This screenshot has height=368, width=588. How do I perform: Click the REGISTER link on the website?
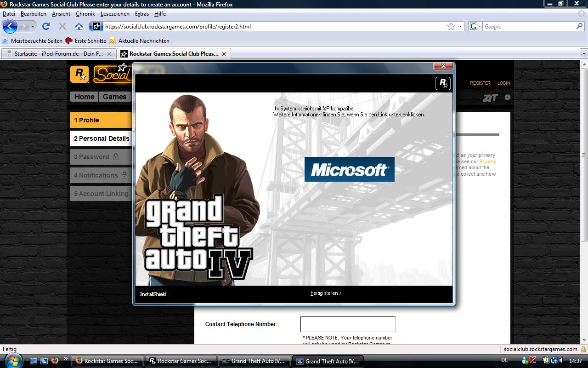pos(480,83)
